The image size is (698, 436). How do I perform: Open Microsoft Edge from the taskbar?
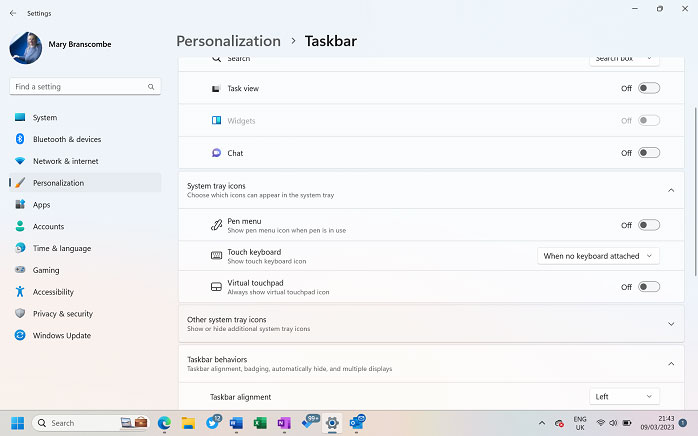click(x=165, y=423)
